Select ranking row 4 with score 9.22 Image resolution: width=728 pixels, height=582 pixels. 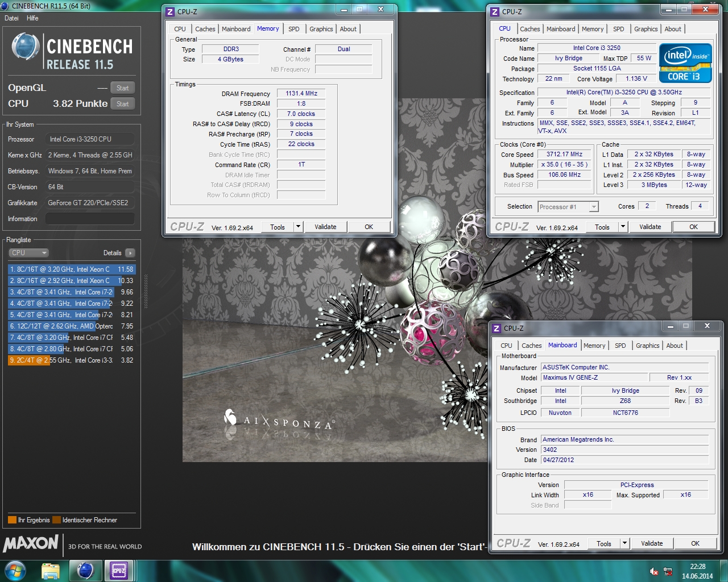[x=72, y=304]
